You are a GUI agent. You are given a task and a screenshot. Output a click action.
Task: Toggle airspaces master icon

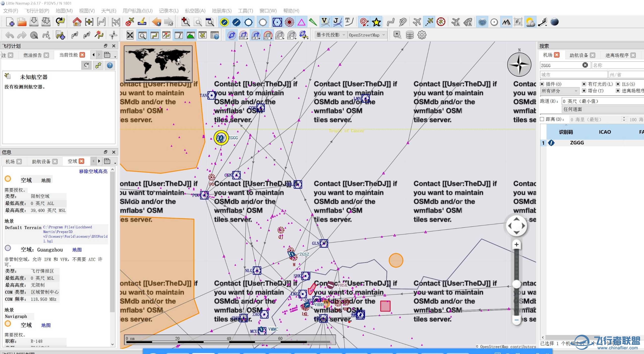(232, 35)
